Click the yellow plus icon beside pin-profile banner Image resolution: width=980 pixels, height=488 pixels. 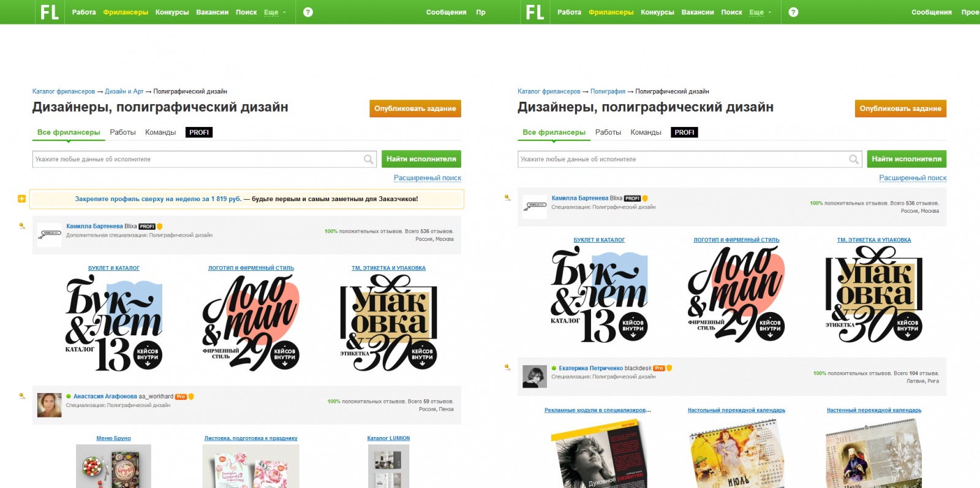coord(21,199)
